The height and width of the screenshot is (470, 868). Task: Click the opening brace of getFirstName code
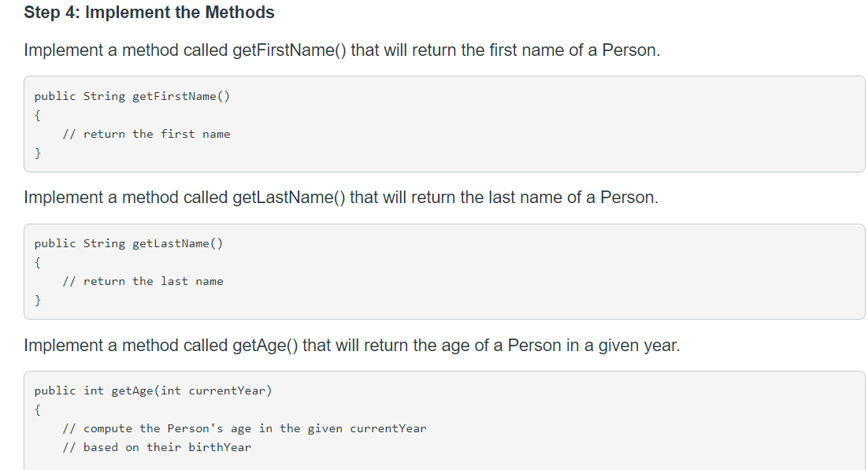pyautogui.click(x=38, y=115)
